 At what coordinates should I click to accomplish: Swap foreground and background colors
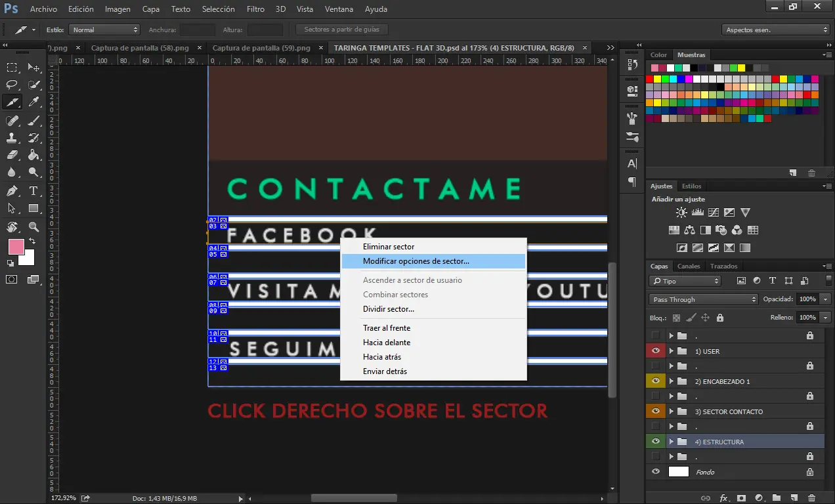(x=32, y=242)
